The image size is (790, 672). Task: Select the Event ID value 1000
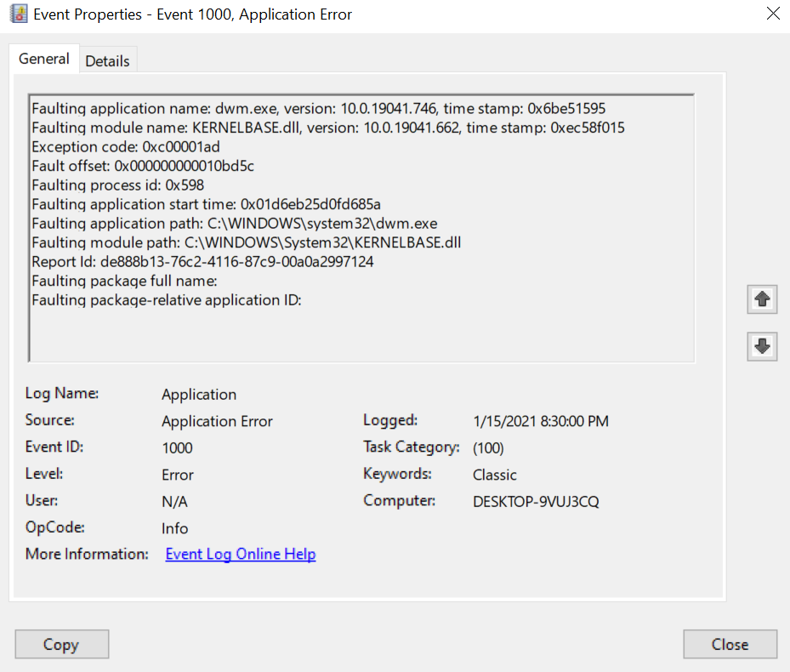[x=176, y=447]
